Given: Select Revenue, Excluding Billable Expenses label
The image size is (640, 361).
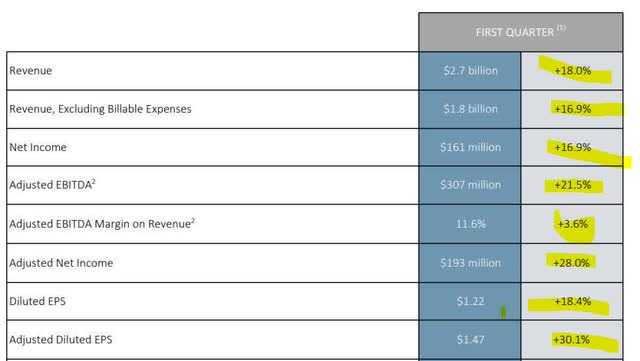Looking at the screenshot, I should pos(100,109).
